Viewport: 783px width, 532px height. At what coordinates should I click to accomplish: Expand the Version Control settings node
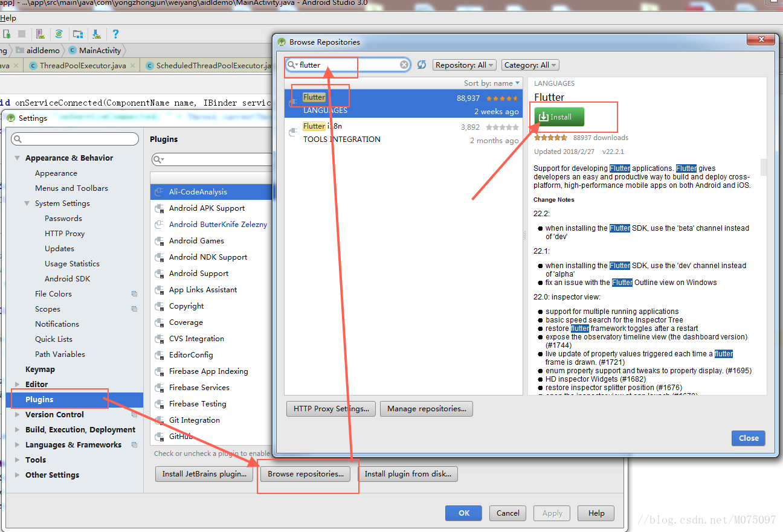pos(17,415)
